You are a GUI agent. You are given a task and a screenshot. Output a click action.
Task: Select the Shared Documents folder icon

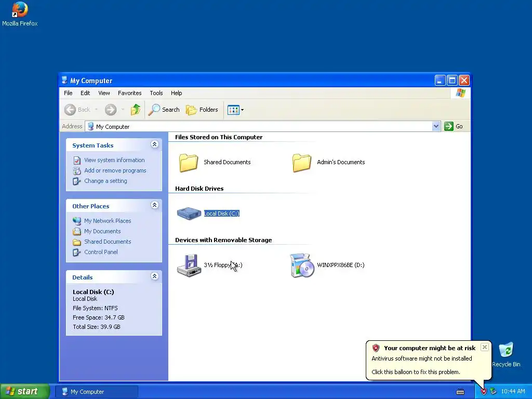click(188, 162)
